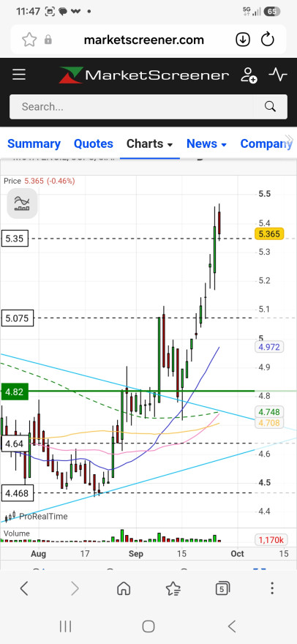Open chart indicators tool button

point(22,203)
